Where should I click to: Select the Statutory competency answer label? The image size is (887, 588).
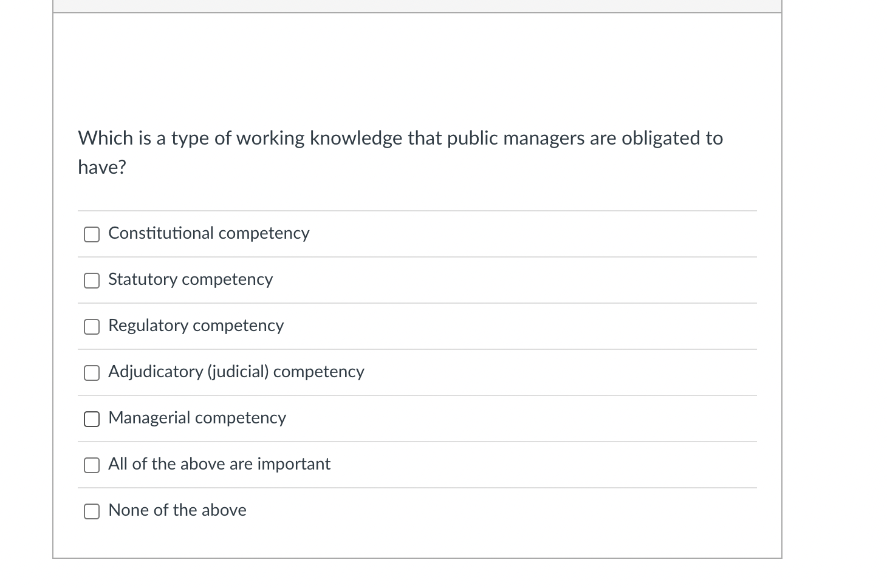[x=190, y=279]
